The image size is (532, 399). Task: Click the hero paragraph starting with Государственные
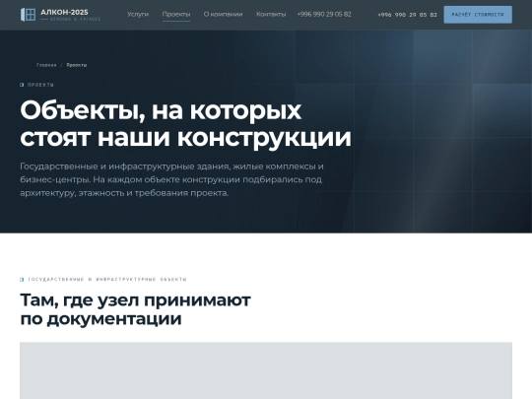pos(171,179)
